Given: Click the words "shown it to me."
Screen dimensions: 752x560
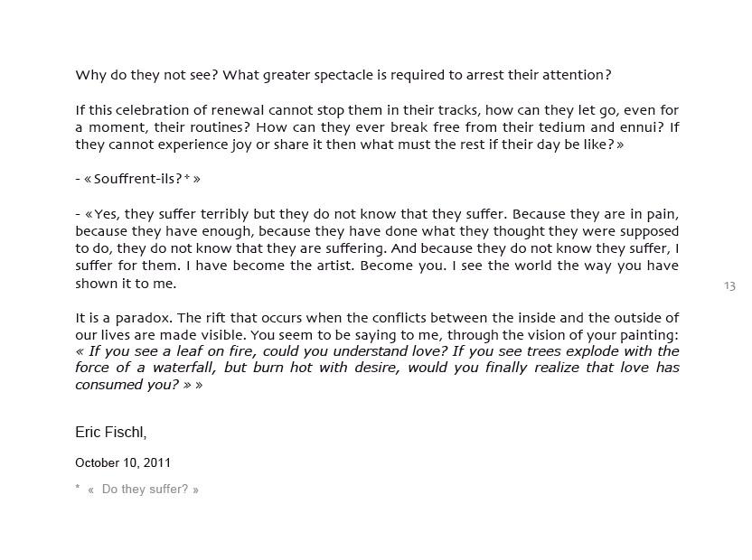Looking at the screenshot, I should tap(126, 284).
